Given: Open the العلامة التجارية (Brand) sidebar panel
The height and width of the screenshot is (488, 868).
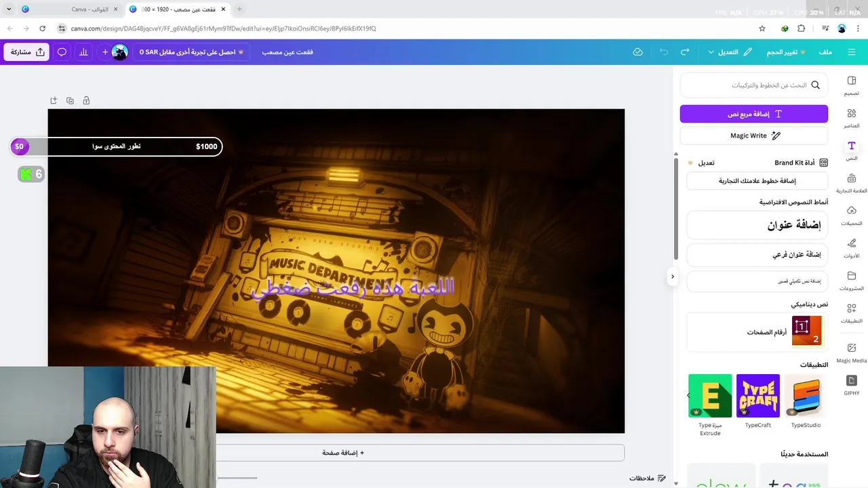Looking at the screenshot, I should tap(852, 184).
